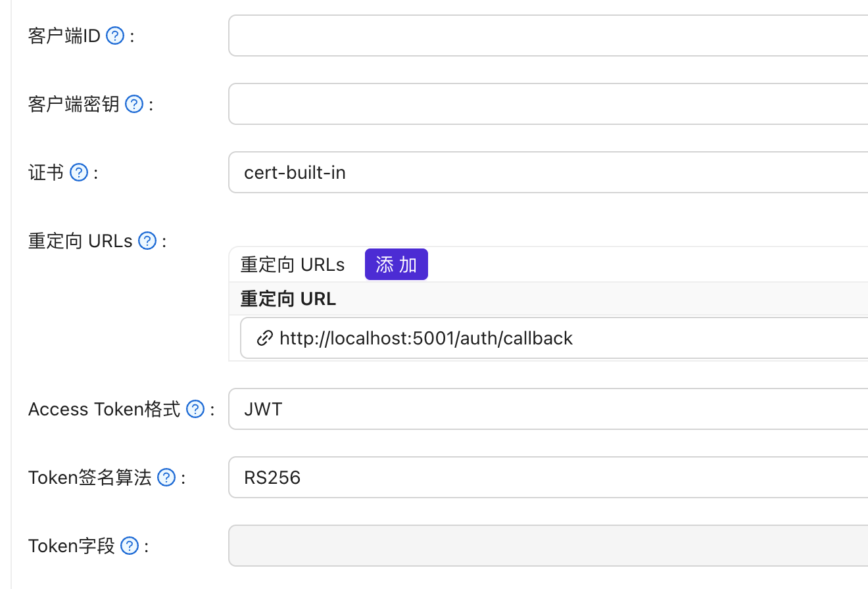The height and width of the screenshot is (589, 868).
Task: Add a redirect URL with 添加 button
Action: point(397,264)
